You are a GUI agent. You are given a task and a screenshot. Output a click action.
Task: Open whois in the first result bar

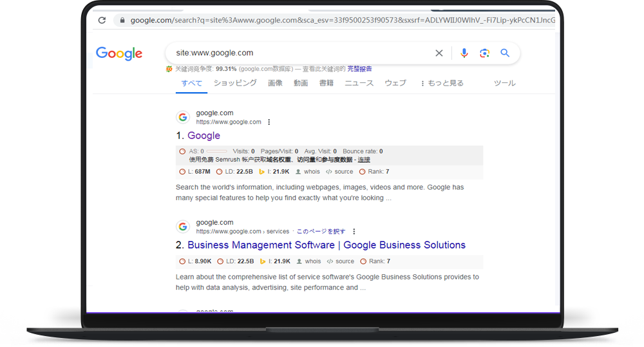(308, 172)
